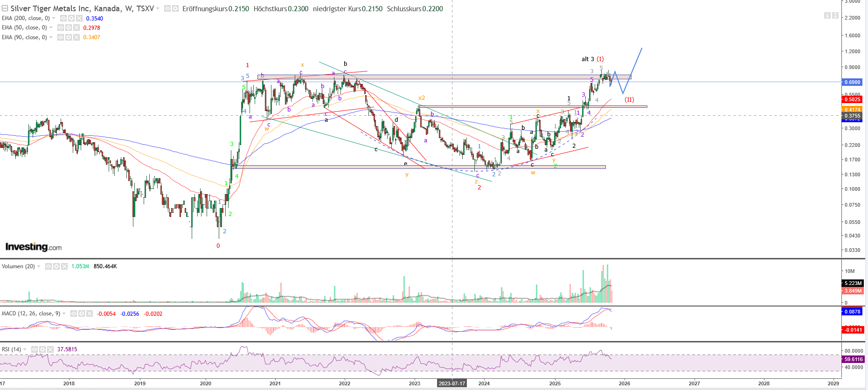Click the maximize pane double-arrow icon
This screenshot has height=390, width=868.
pos(835,15)
